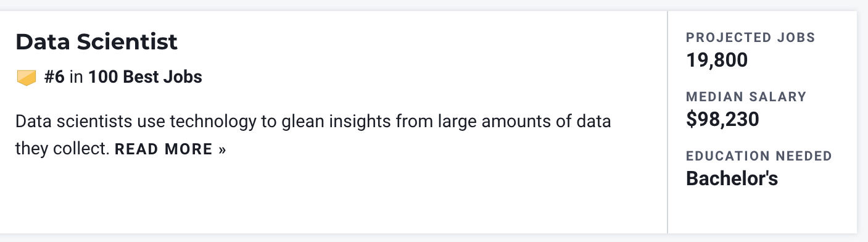This screenshot has width=868, height=242.
Task: Click the Education Needed label
Action: point(759,156)
